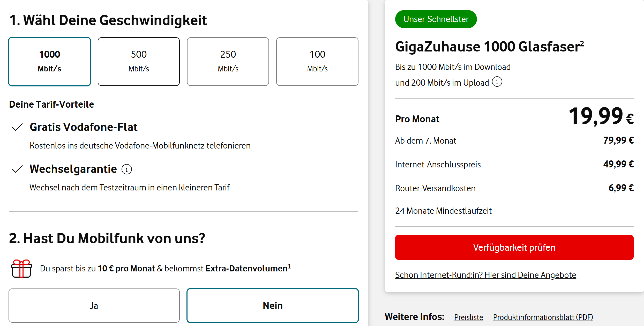
Task: Open the Schon Internet-Kund:in offers link
Action: (485, 275)
